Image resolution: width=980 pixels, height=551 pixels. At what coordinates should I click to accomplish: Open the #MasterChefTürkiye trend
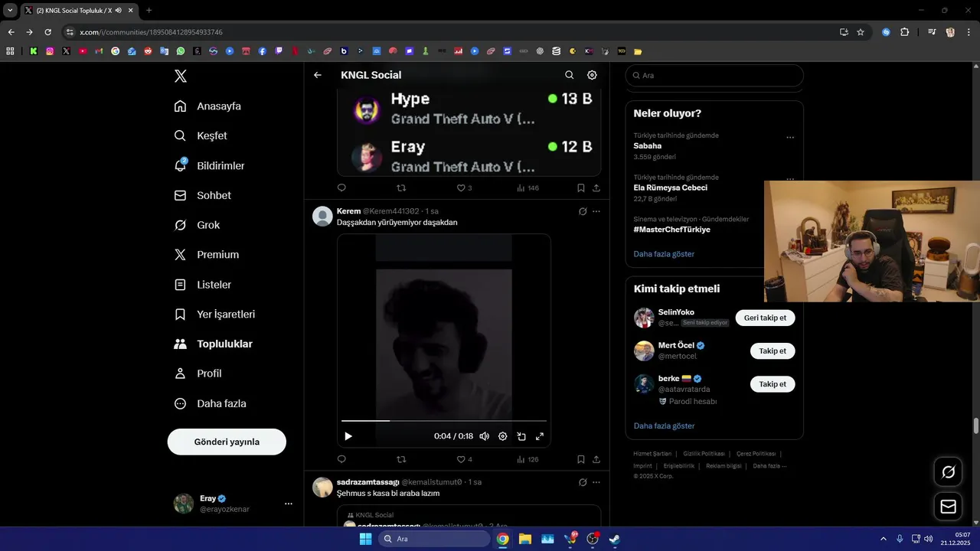[672, 230]
